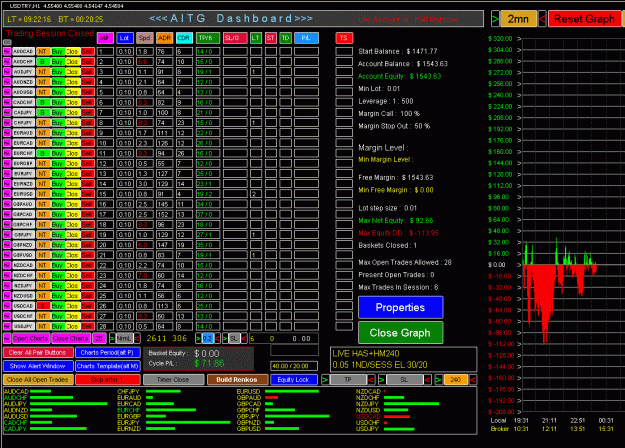Toggle the GBPUSD pair button
Viewport: 625px width, 448px height.
(x=23, y=255)
